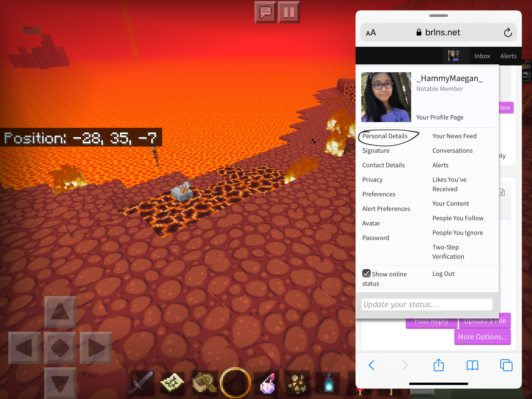
Task: Tap the move right arrow control
Action: click(96, 348)
